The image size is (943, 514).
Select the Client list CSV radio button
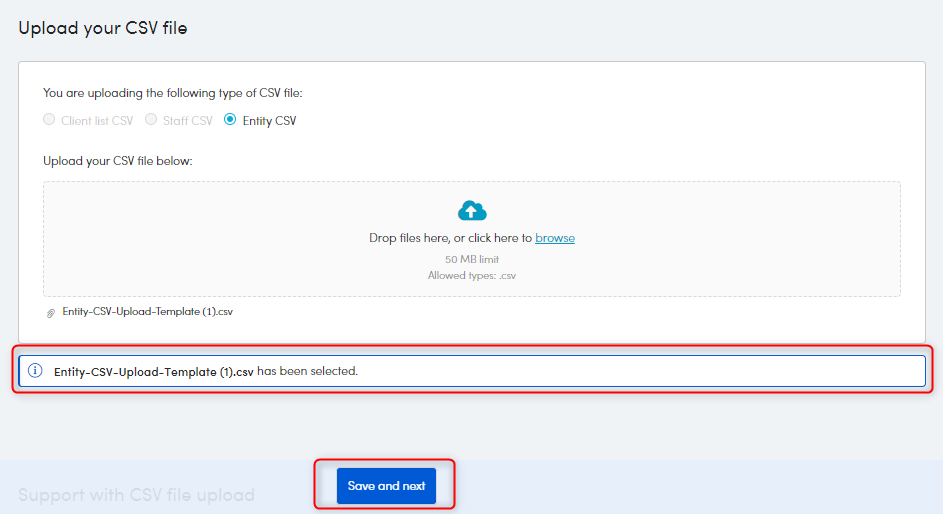tap(49, 119)
